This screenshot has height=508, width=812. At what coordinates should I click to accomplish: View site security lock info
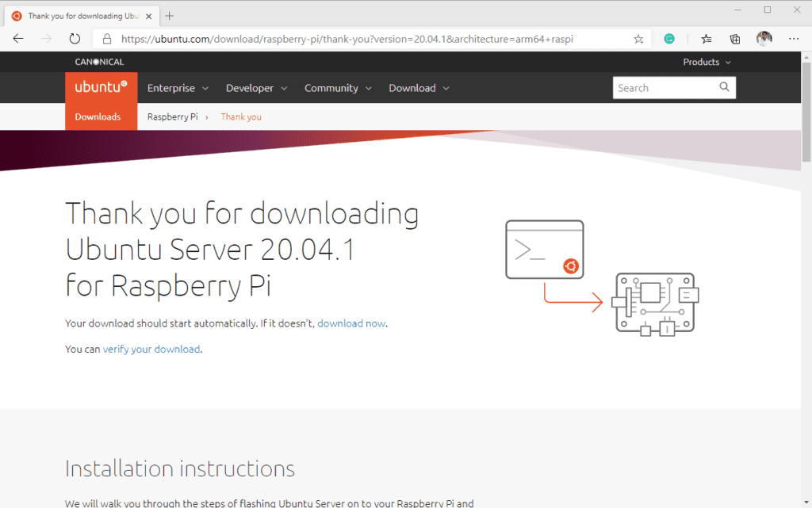point(107,39)
